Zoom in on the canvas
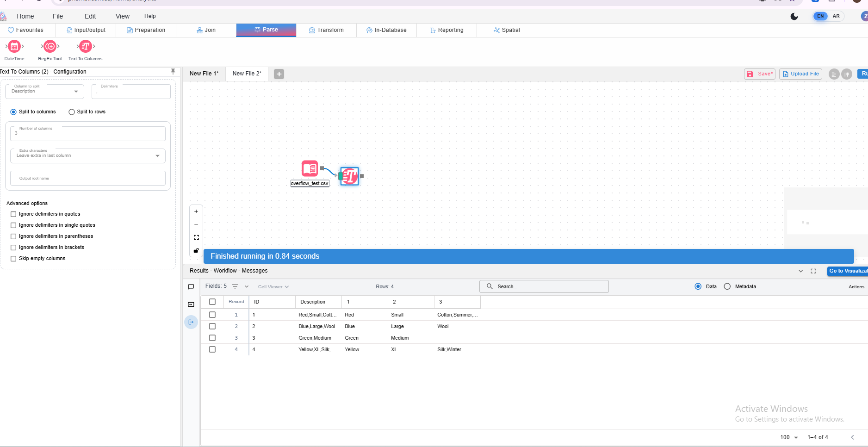 pyautogui.click(x=196, y=211)
